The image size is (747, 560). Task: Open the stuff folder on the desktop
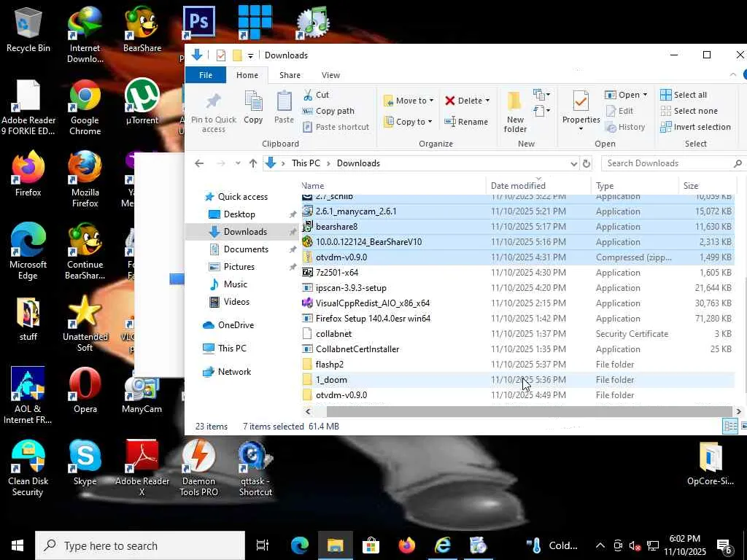tap(28, 318)
